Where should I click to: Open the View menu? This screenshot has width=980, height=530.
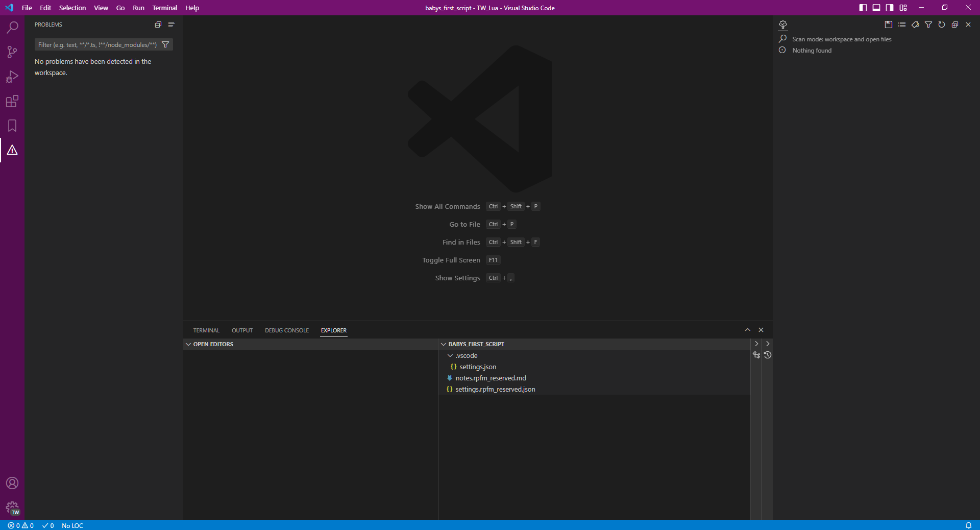101,8
